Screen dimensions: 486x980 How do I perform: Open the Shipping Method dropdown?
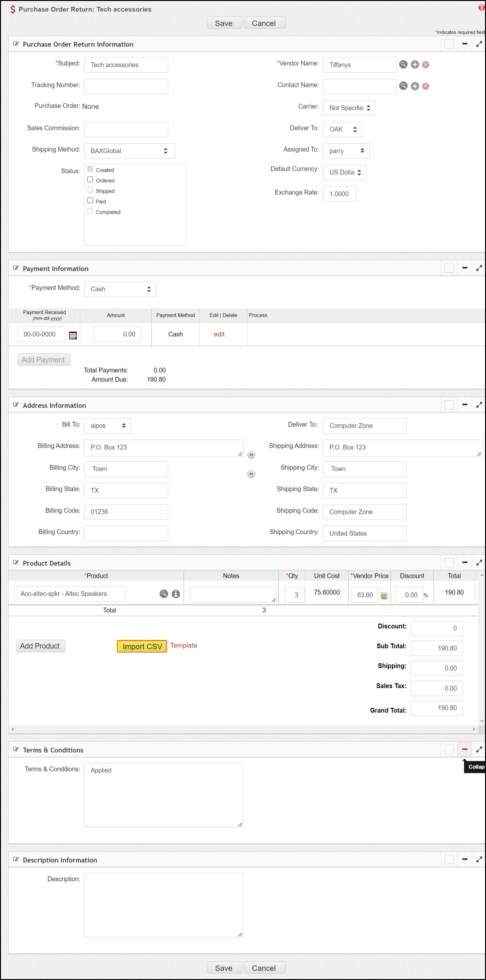click(130, 151)
